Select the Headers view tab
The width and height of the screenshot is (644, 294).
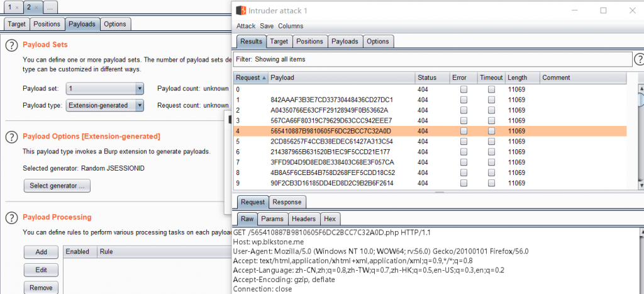click(304, 219)
